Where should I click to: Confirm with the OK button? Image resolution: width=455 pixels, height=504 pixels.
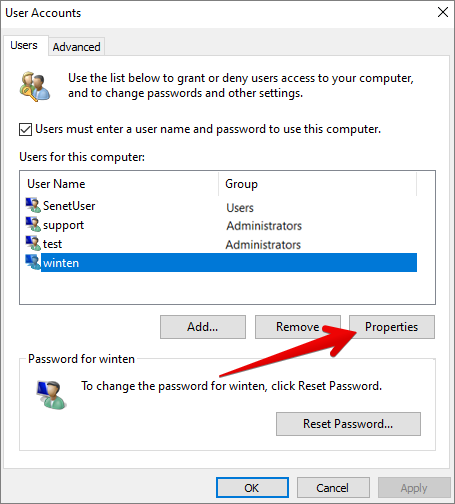[252, 488]
